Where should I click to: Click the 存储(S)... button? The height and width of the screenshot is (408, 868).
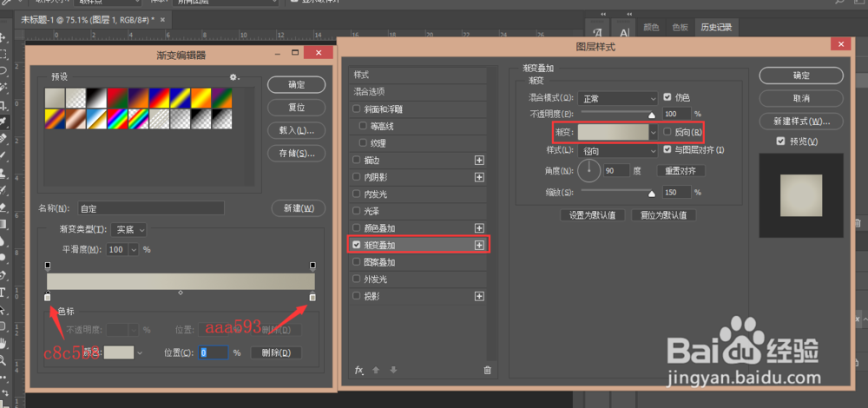296,153
